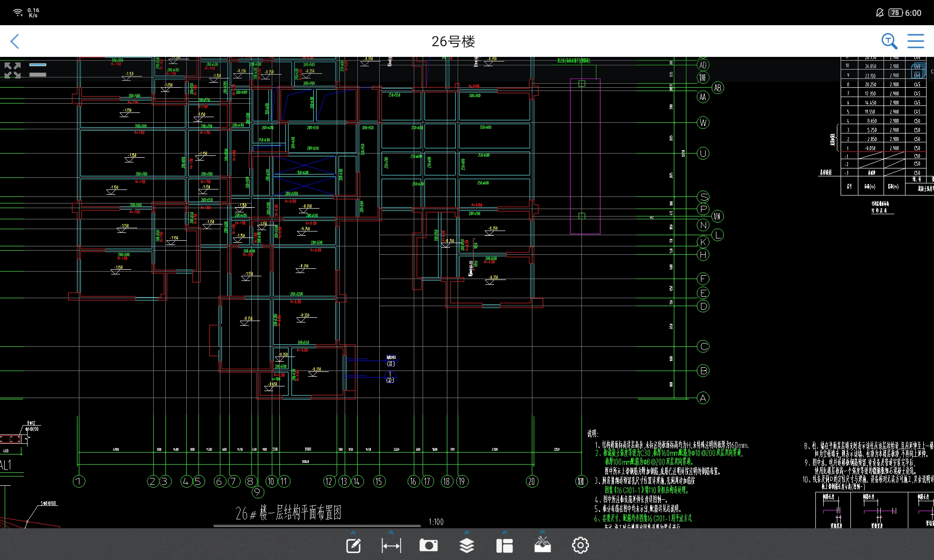Viewport: 934px width, 560px height.
Task: Go back using the left arrow
Action: coord(15,41)
